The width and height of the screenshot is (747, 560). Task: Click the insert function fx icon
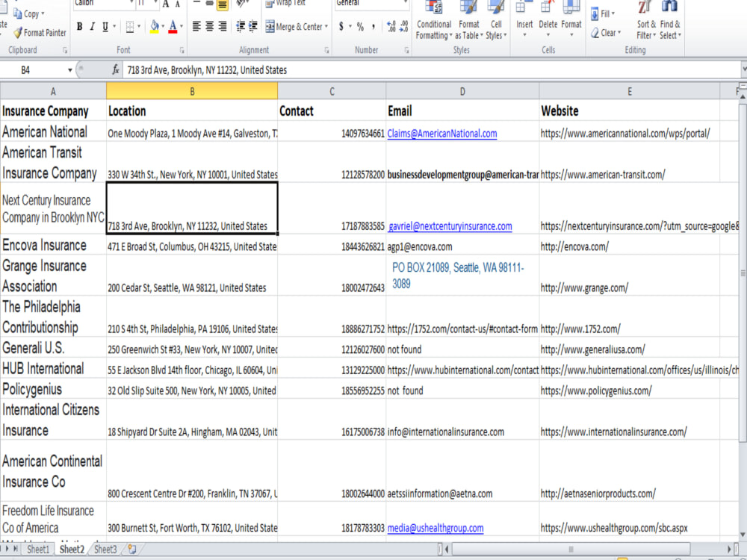click(115, 70)
